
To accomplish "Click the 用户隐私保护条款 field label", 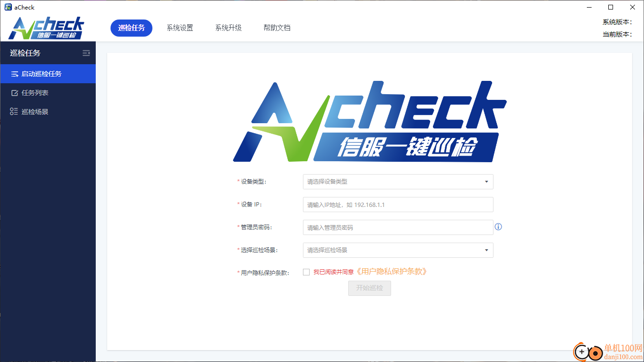I will 263,273.
